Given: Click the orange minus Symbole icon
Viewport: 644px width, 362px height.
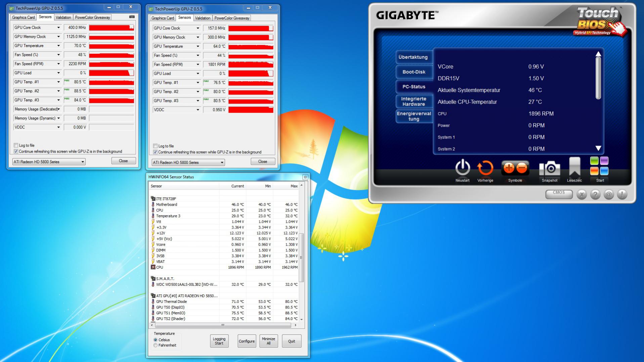Looking at the screenshot, I should [522, 168].
